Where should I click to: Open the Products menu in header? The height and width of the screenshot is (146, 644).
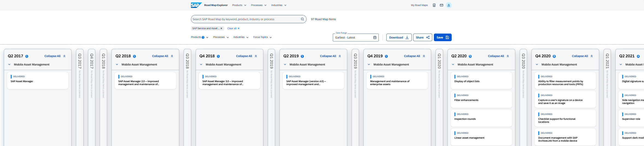click(239, 5)
